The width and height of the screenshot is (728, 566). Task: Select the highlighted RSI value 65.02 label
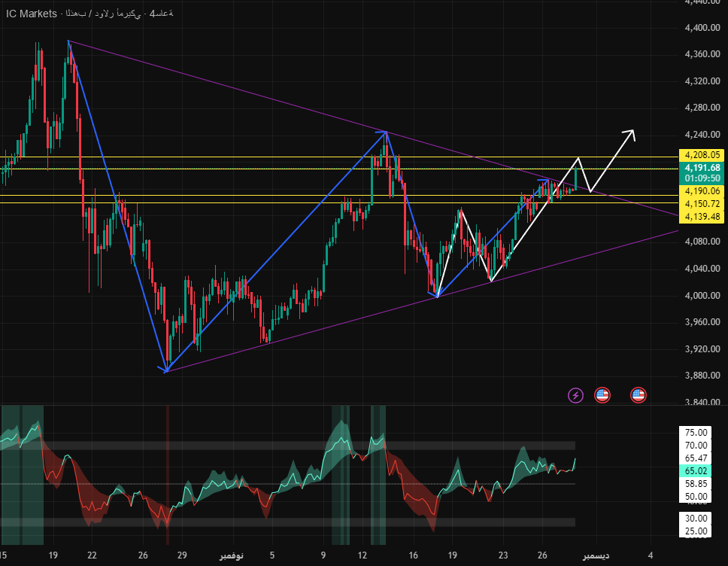(x=699, y=470)
